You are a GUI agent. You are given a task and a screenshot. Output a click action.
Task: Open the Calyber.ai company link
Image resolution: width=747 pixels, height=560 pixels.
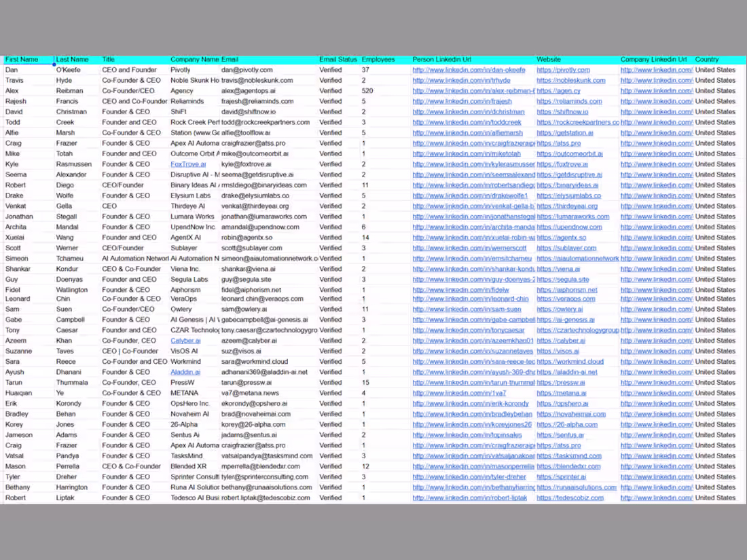pos(185,341)
